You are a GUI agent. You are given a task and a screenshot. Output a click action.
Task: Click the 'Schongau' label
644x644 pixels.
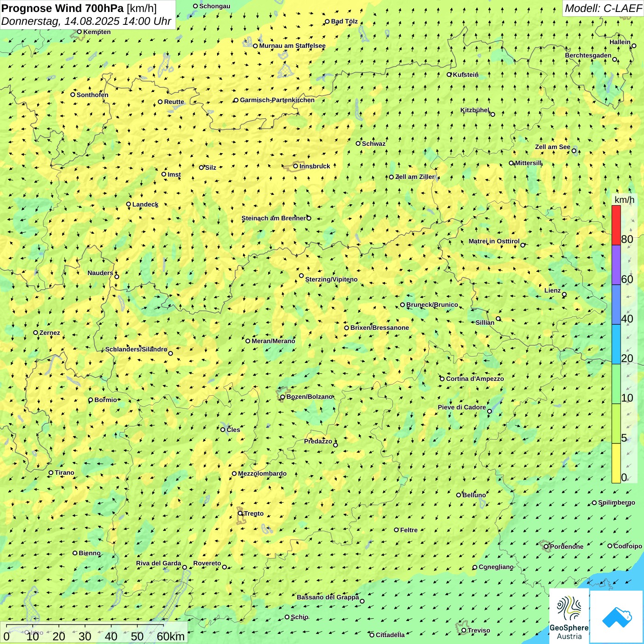coord(215,6)
